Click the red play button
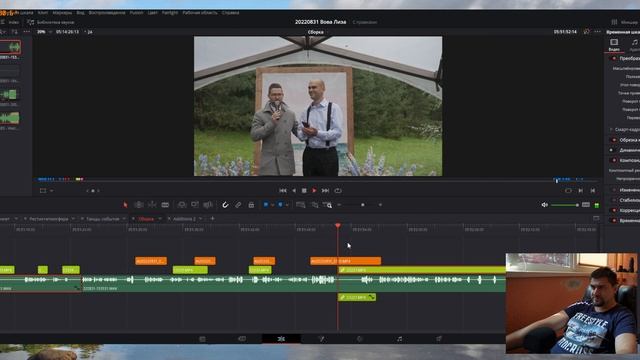Screen dimensions: 640x360 click(x=314, y=191)
